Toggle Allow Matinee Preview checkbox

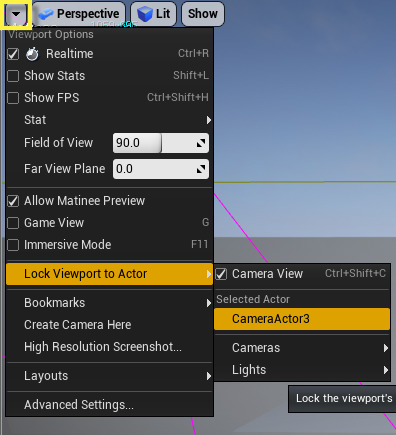pyautogui.click(x=13, y=201)
